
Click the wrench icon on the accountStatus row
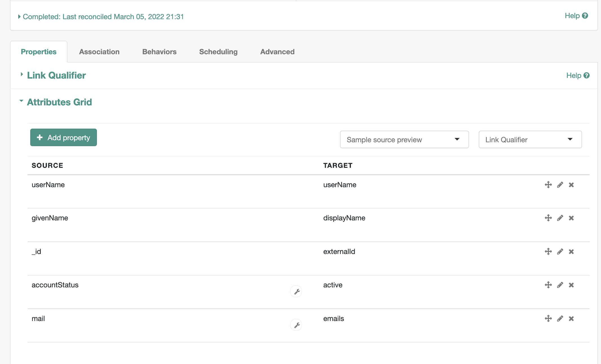(x=296, y=292)
